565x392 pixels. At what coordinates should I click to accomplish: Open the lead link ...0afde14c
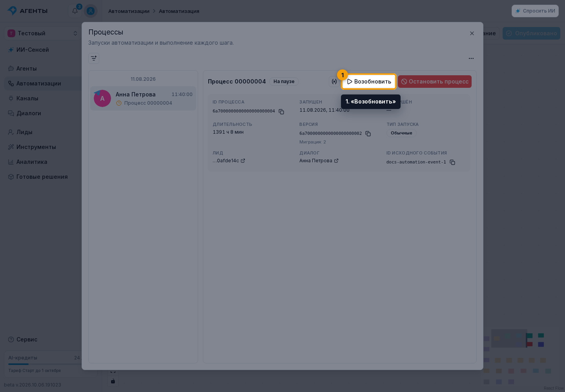tap(229, 161)
